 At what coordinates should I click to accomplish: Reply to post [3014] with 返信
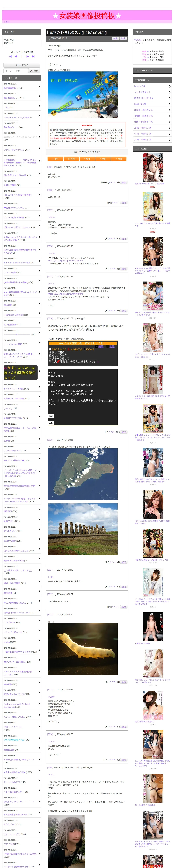point(124,587)
